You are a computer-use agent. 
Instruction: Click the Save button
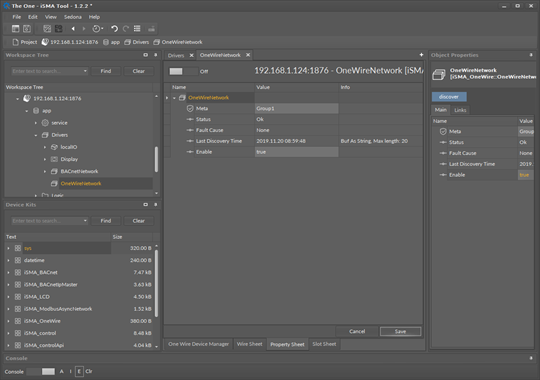[x=400, y=331]
